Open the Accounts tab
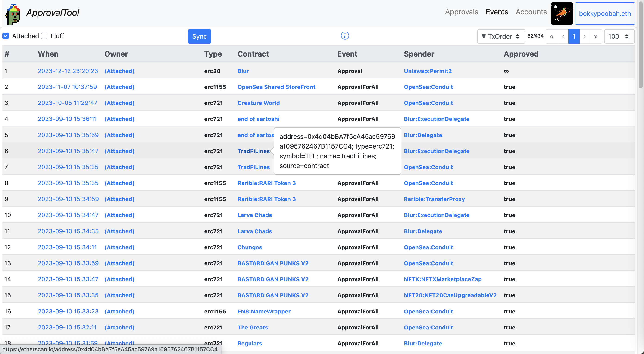Viewport: 644px width, 354px height. coord(531,12)
